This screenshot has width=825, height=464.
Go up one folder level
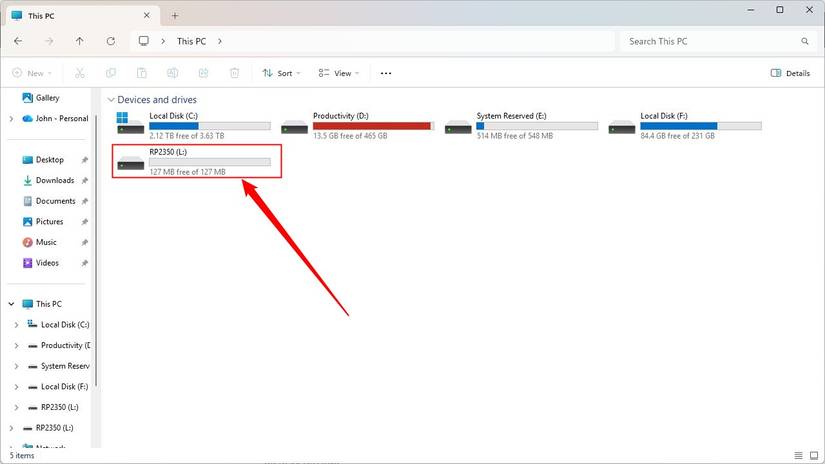(x=80, y=41)
